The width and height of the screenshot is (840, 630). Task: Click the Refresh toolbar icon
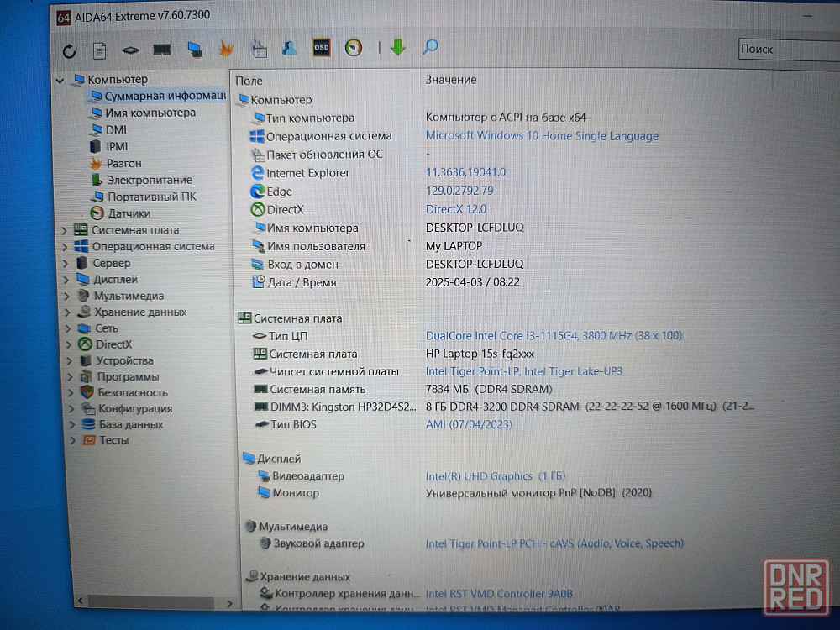69,51
